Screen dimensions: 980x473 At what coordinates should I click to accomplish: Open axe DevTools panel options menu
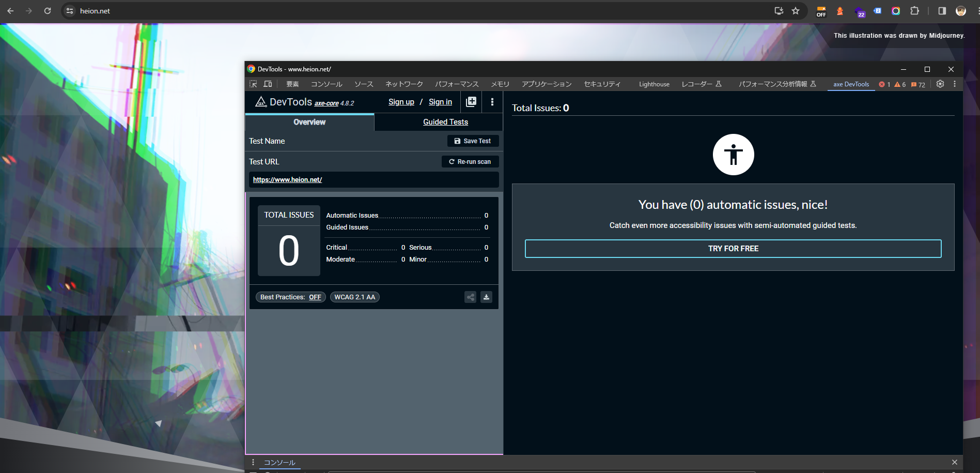click(x=492, y=102)
